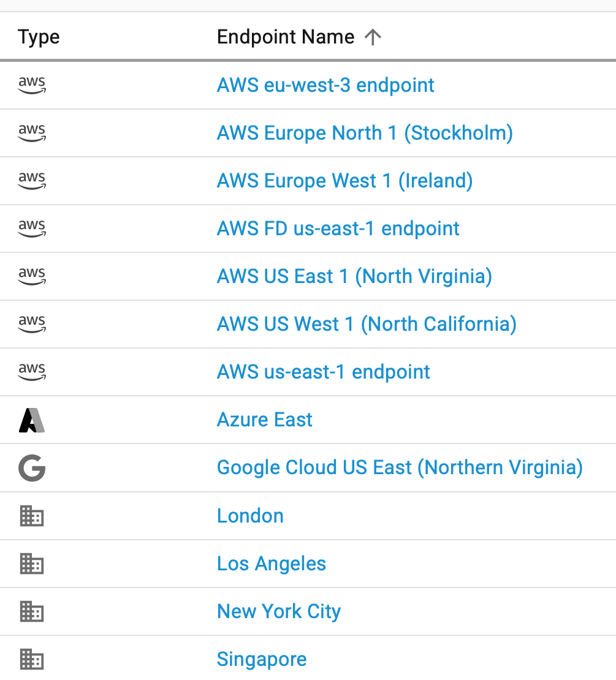Click the building icon beside London
This screenshot has height=680, width=616.
(x=32, y=516)
